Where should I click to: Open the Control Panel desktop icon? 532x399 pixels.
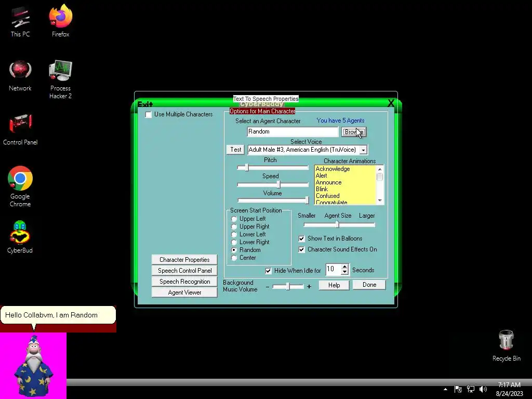[x=20, y=130]
